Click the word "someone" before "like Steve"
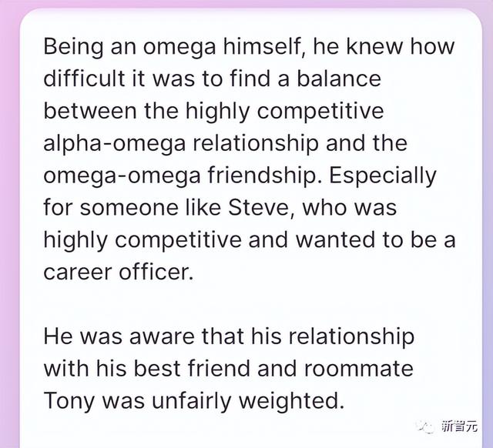Image resolution: width=493 pixels, height=448 pixels. [x=131, y=208]
